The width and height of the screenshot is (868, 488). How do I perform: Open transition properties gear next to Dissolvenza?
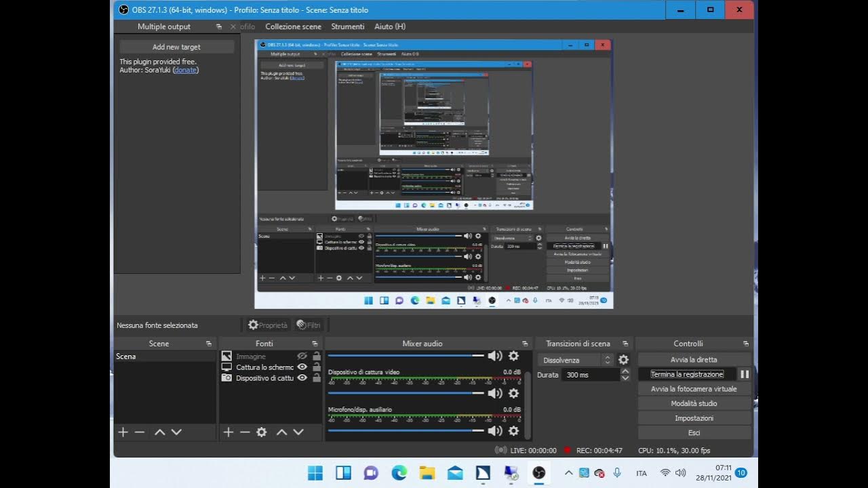(623, 360)
